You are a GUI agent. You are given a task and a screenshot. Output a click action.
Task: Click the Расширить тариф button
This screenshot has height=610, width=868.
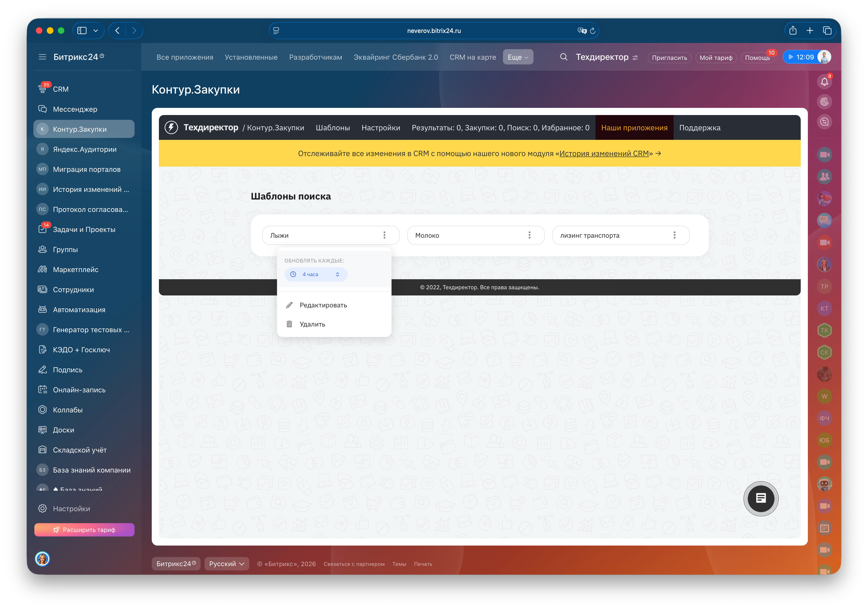[84, 529]
